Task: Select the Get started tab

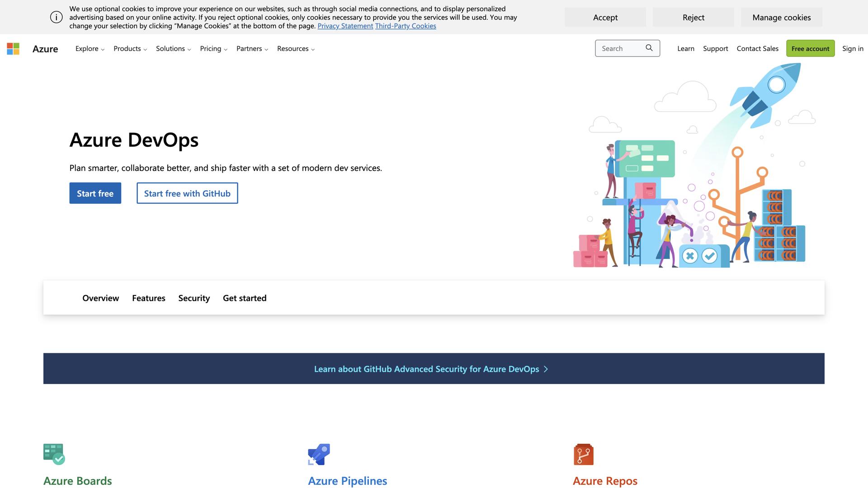Action: pos(245,298)
